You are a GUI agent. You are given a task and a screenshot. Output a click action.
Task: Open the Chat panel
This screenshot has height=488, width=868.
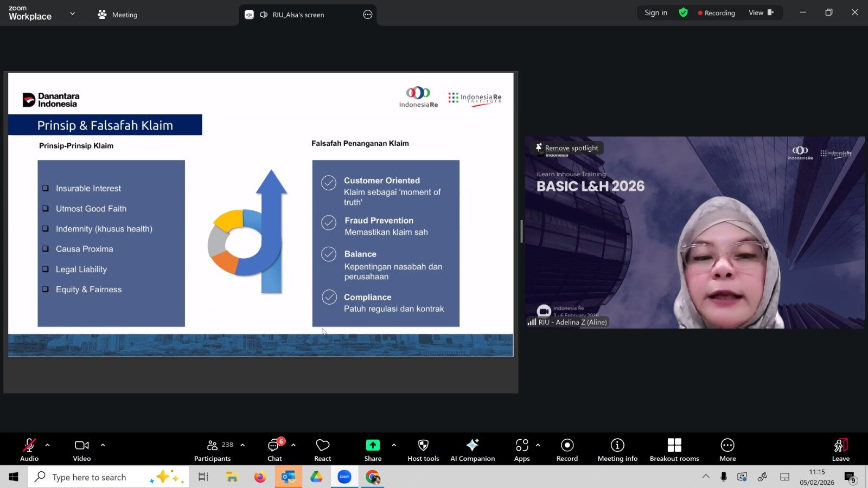[275, 450]
